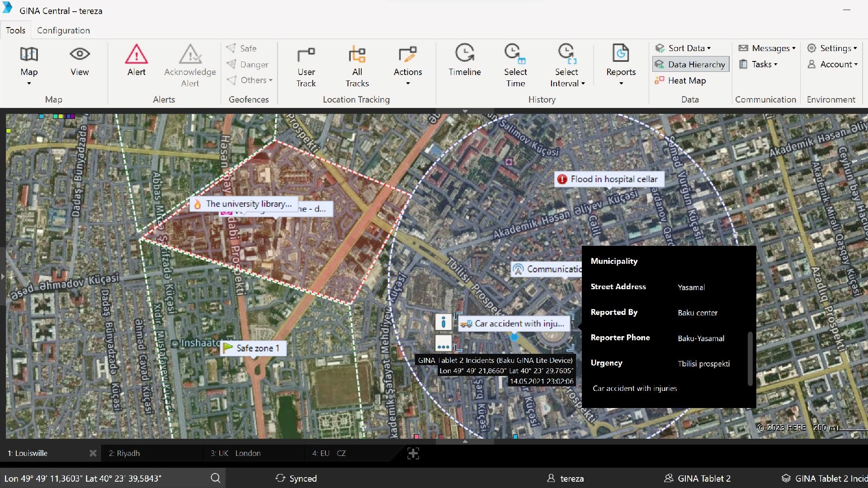The width and height of the screenshot is (868, 488).
Task: Select the Communication antenna marker
Action: click(547, 269)
